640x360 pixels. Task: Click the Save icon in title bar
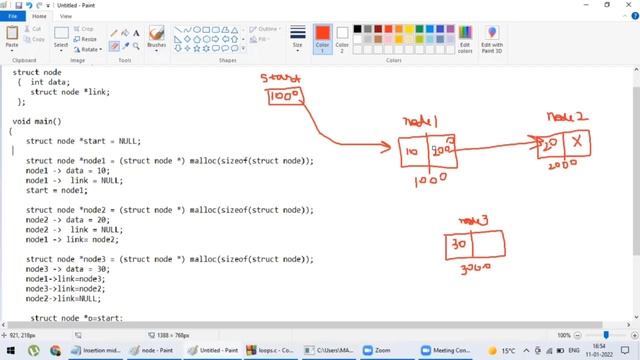click(18, 5)
